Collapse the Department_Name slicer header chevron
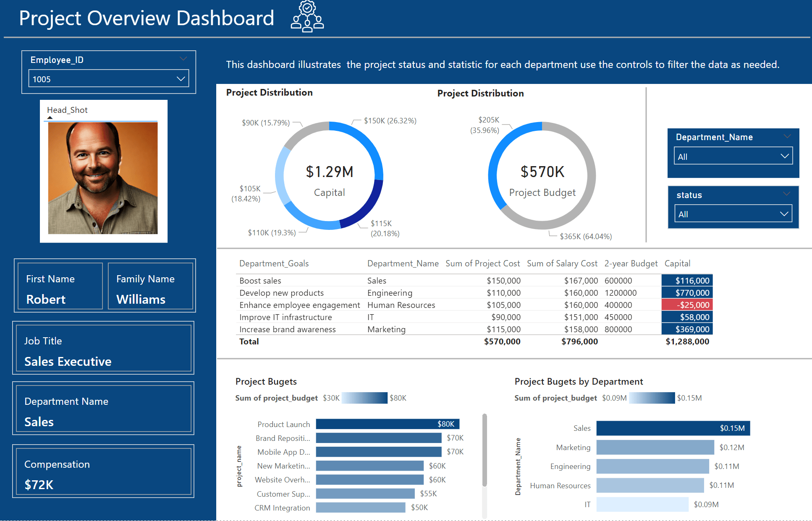The width and height of the screenshot is (812, 521). coord(786,136)
